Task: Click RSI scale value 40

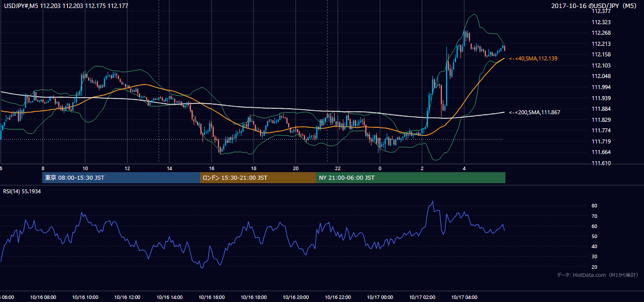Action: 595,246
